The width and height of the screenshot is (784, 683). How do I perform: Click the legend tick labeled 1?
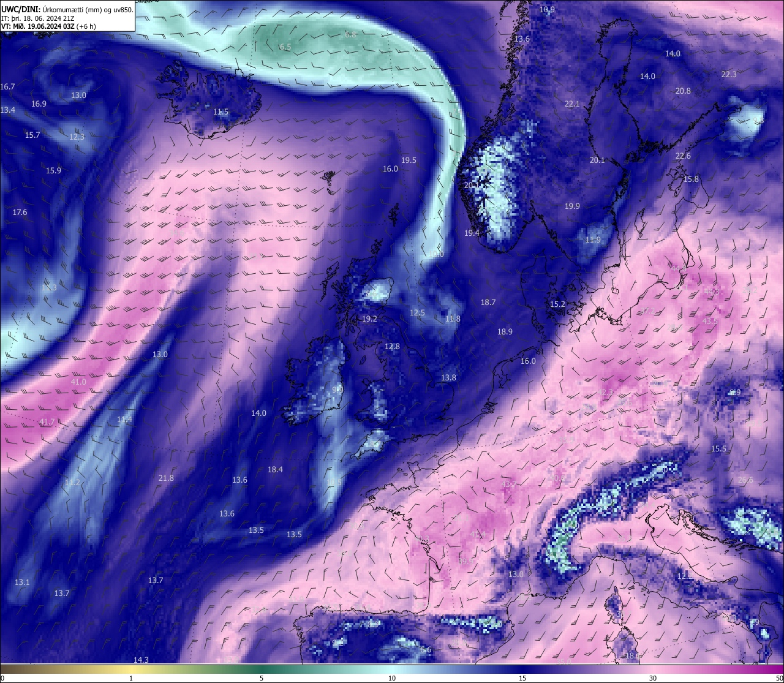131,678
